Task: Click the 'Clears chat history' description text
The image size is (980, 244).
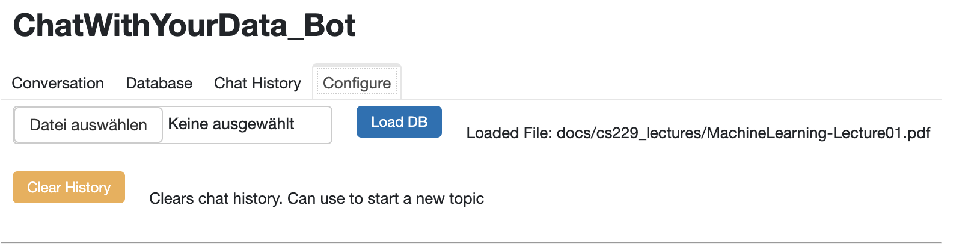Action: pos(215,198)
